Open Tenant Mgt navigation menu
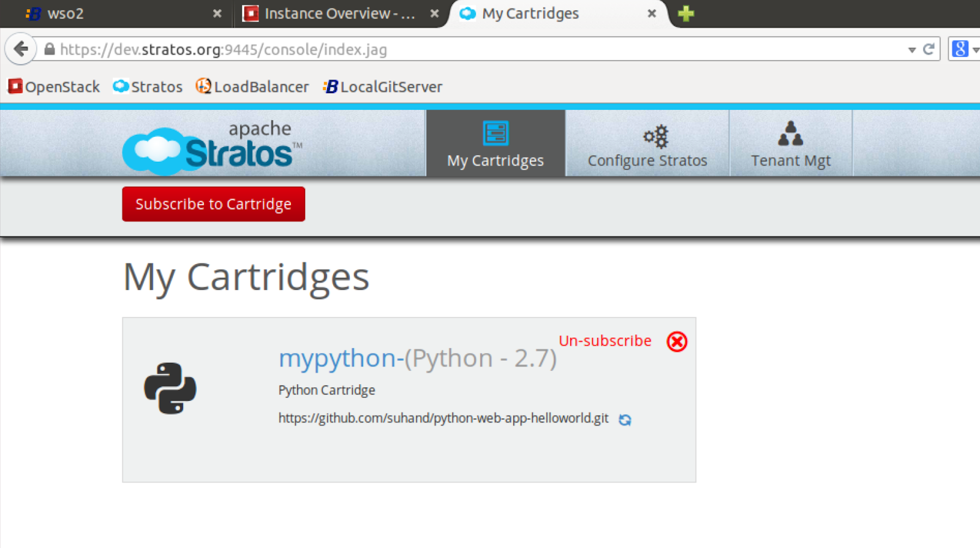This screenshot has width=980, height=548. tap(791, 143)
